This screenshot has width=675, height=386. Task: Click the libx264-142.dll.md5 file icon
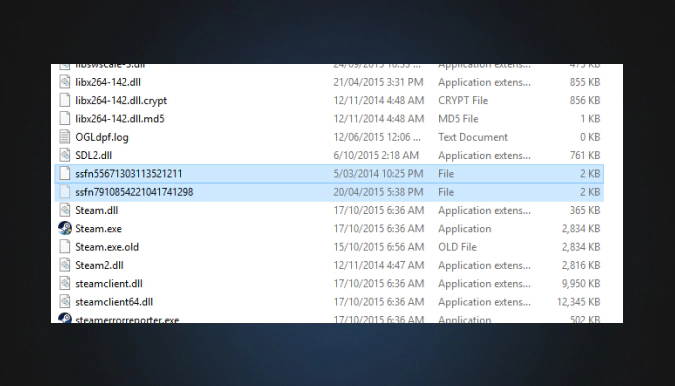[x=65, y=118]
